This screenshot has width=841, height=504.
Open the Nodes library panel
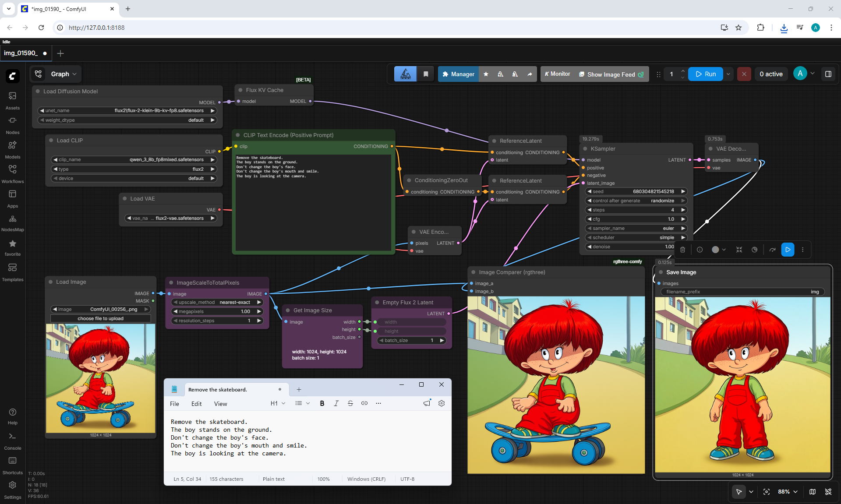tap(12, 125)
